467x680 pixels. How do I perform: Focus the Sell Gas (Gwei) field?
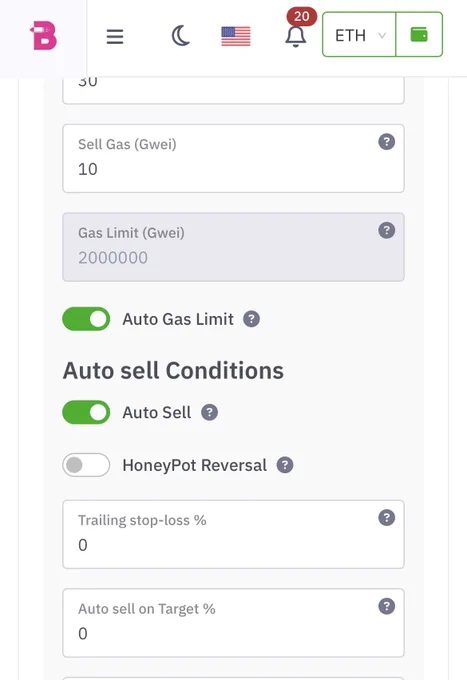coord(234,158)
